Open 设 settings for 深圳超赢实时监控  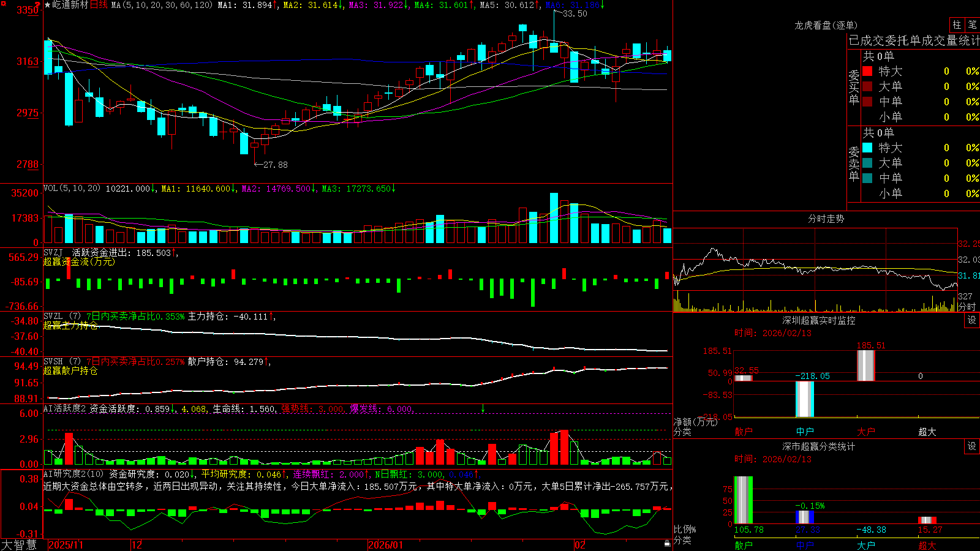[972, 320]
